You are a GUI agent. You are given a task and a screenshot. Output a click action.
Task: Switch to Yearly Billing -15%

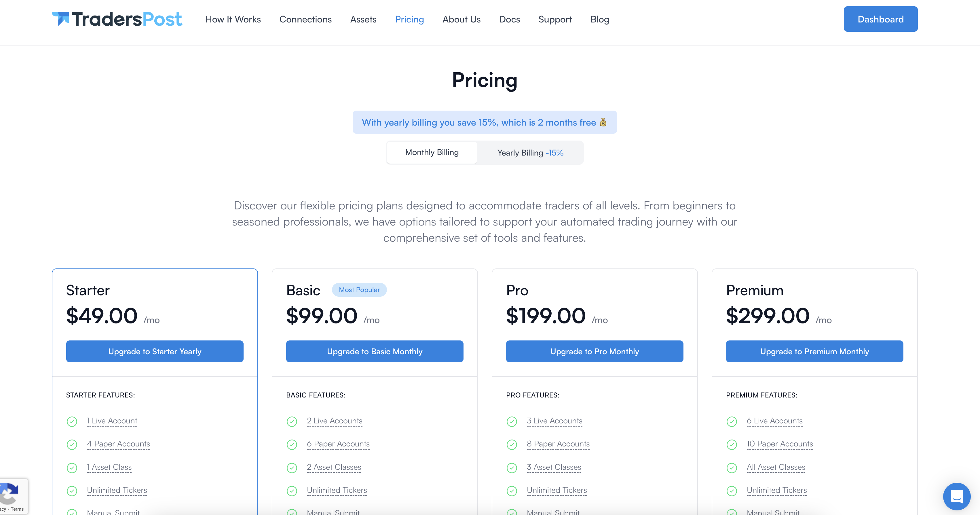(x=530, y=153)
